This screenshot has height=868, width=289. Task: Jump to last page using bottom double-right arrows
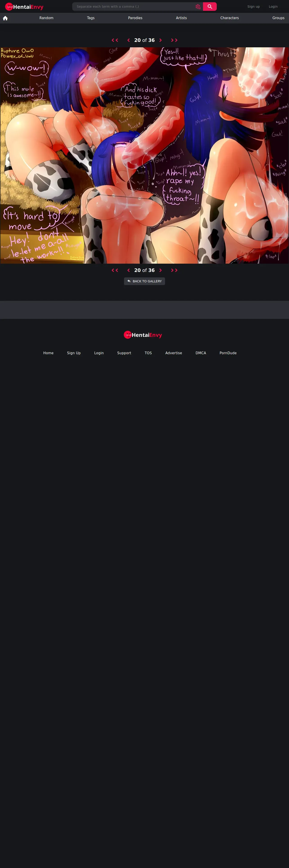pos(174,270)
